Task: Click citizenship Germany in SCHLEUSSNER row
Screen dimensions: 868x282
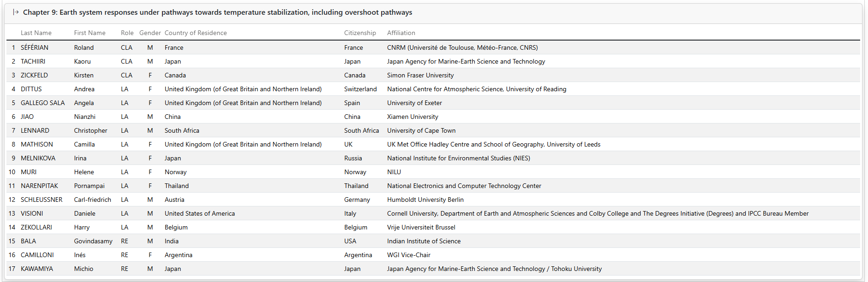Action: (357, 200)
